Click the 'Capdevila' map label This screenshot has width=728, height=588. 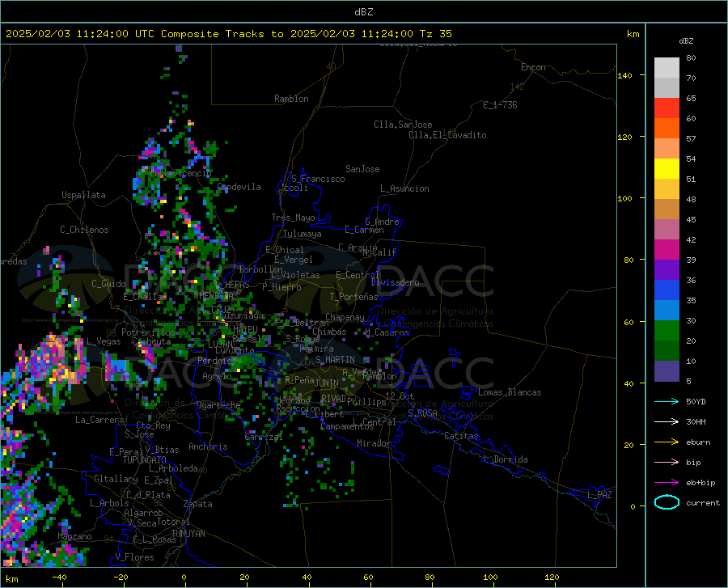[x=239, y=187]
